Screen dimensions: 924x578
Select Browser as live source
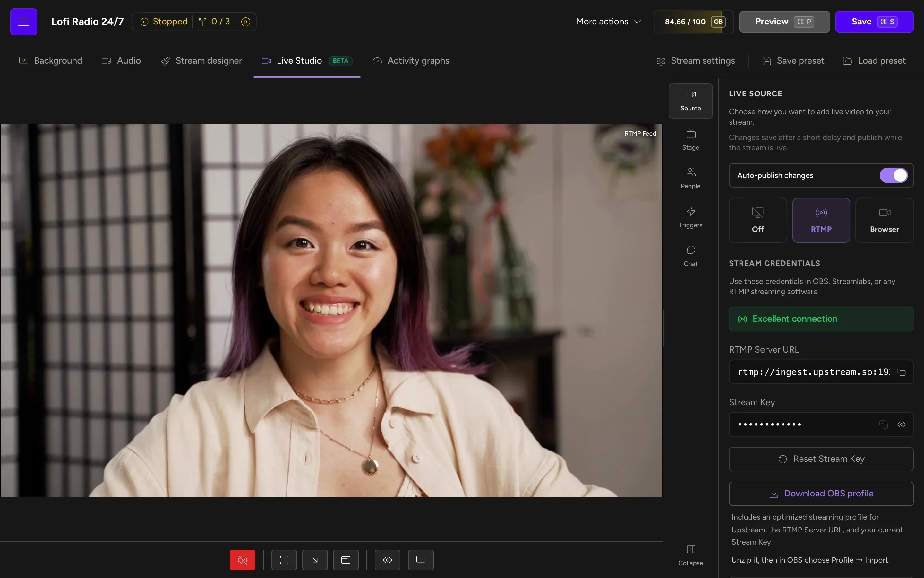coord(884,220)
